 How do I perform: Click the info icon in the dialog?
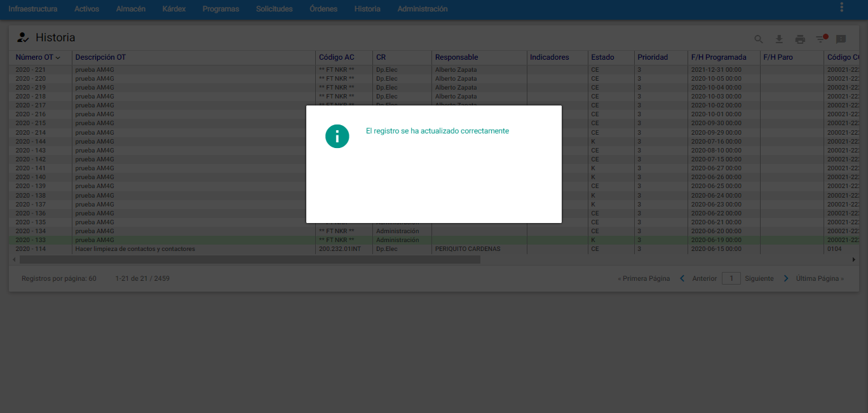[337, 136]
